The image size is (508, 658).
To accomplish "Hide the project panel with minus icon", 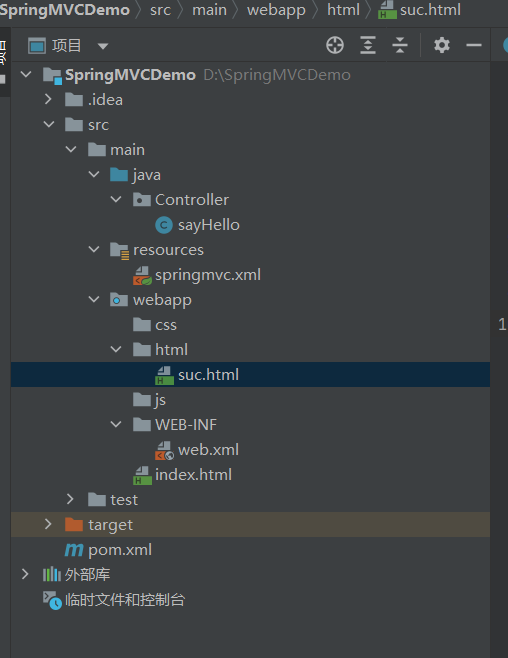I will click(x=474, y=45).
